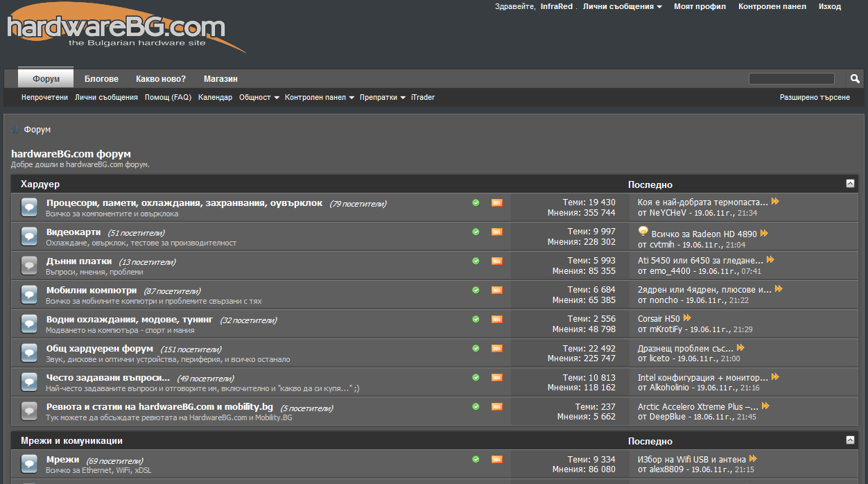Click forum status icon beside Дънни платки
Screen dimensions: 868x484
[29, 266]
